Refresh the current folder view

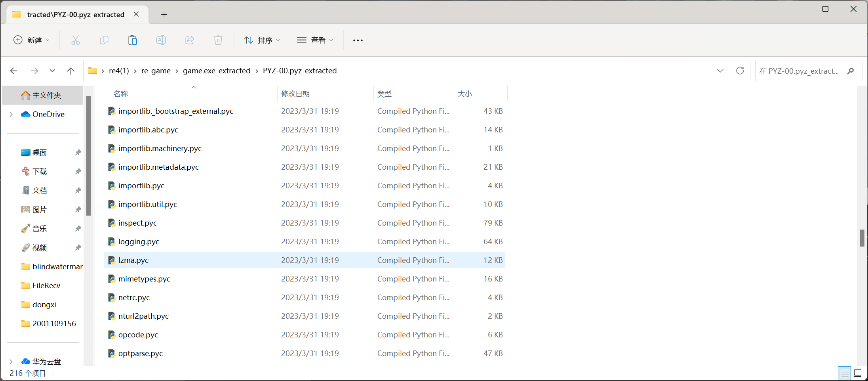[x=740, y=71]
